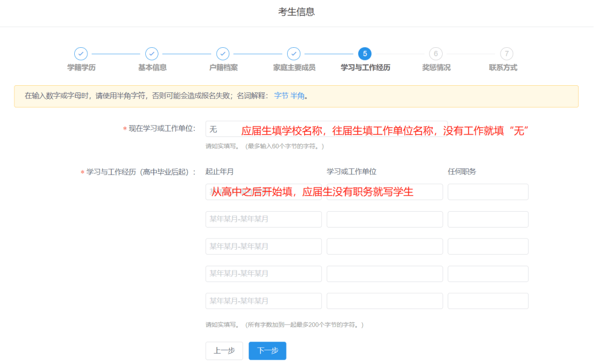Open the 奖惩情况 step label
Screen dimensions: 594x364
436,68
